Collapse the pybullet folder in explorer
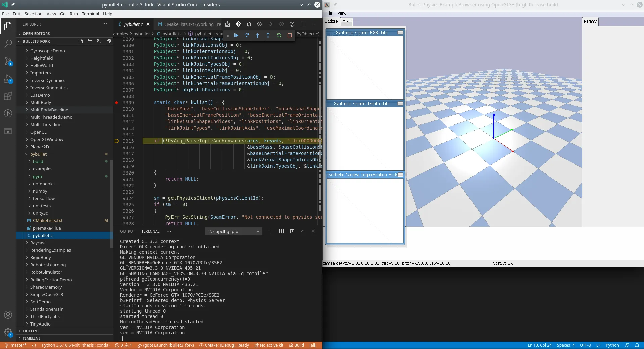This screenshot has width=644, height=349. click(38, 154)
